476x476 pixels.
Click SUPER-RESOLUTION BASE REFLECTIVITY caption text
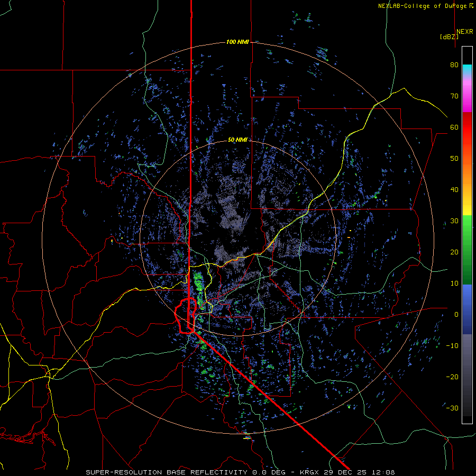[167, 472]
